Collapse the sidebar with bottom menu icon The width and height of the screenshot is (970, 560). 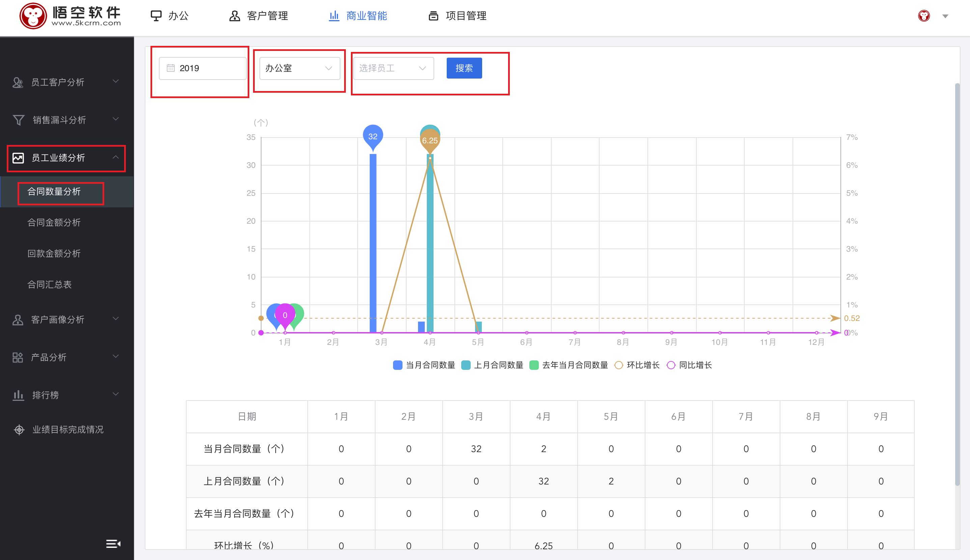pyautogui.click(x=113, y=543)
